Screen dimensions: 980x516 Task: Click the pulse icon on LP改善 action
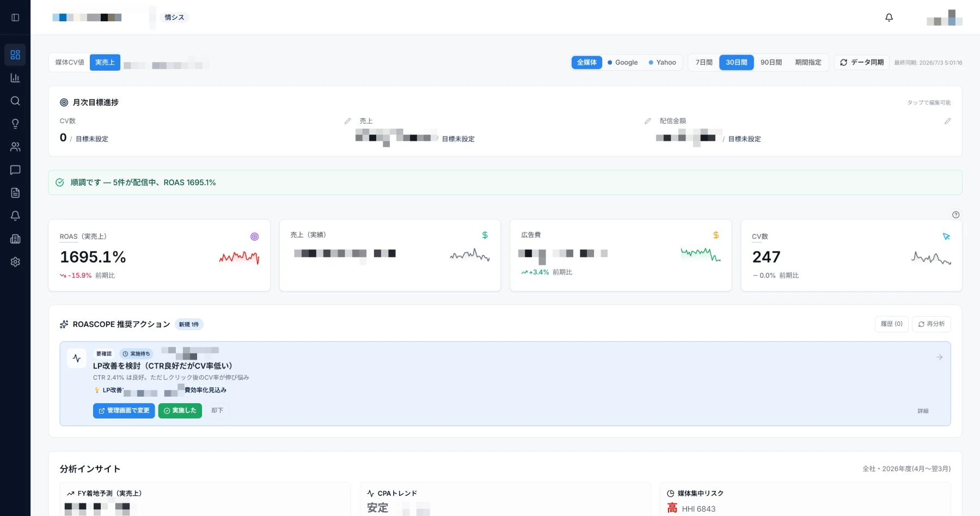click(x=77, y=359)
